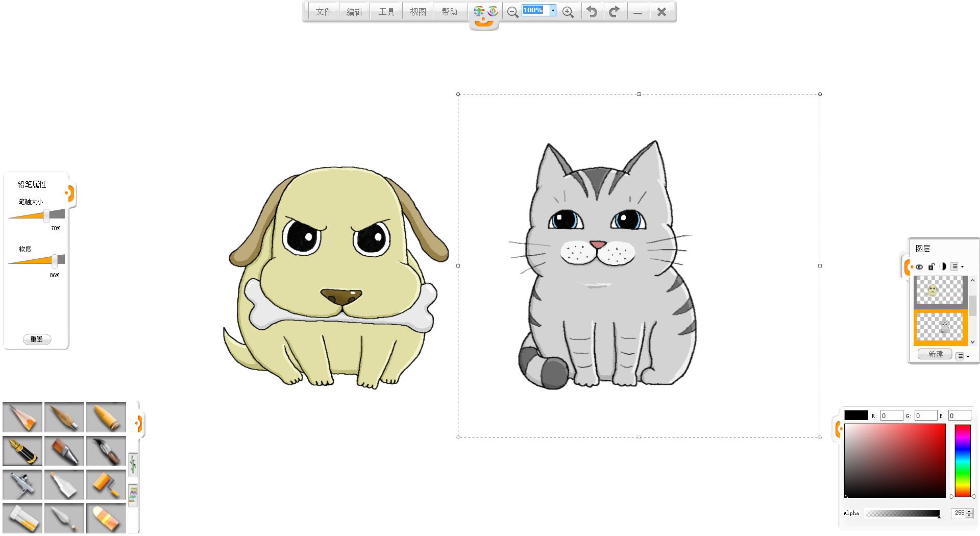Open the zoom percentage dropdown
Image resolution: width=980 pixels, height=536 pixels.
552,10
